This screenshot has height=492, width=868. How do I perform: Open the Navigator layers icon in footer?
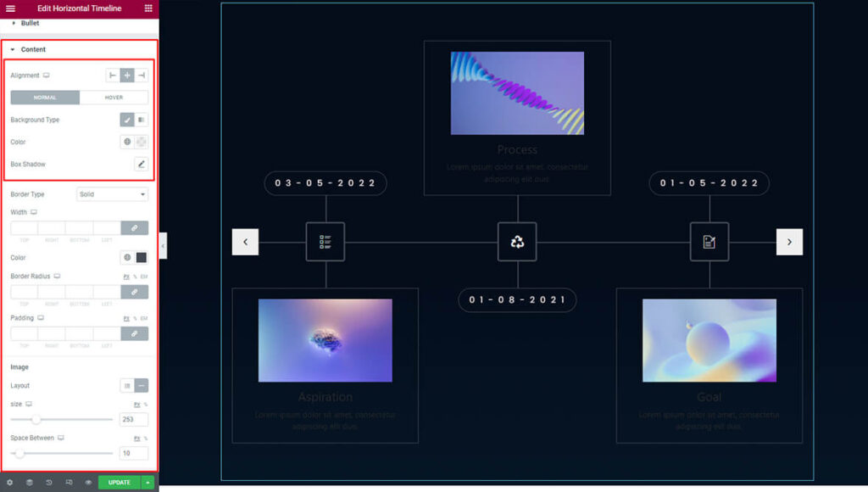pos(30,483)
